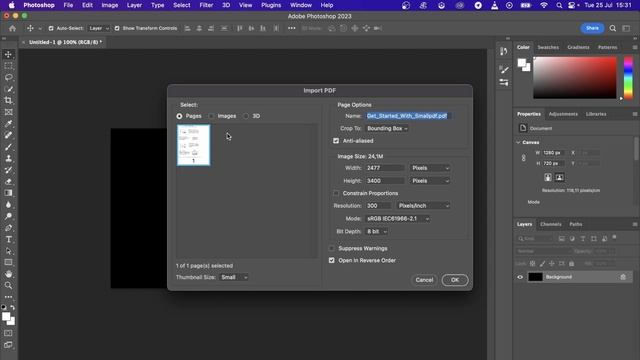Click inside the color picker field

[575, 78]
